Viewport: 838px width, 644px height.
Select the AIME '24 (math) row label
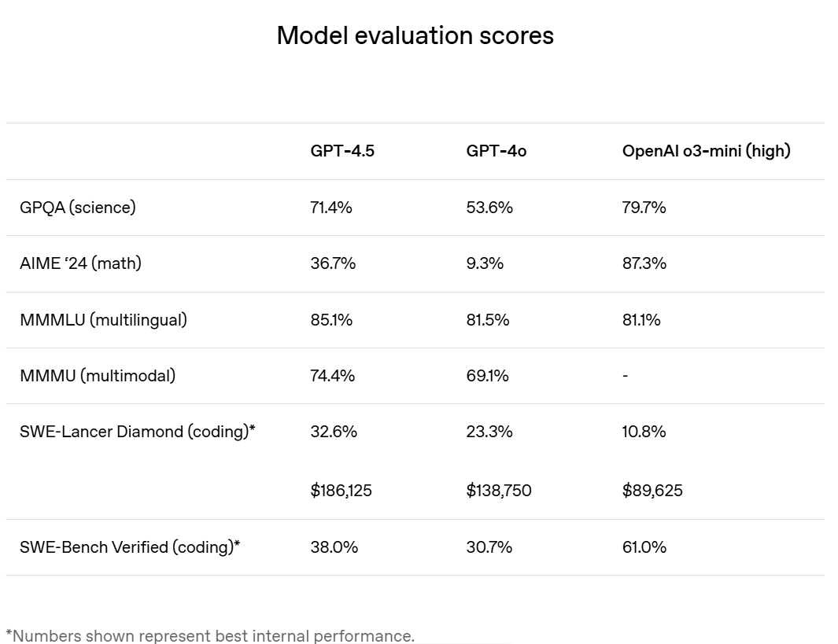click(x=80, y=263)
